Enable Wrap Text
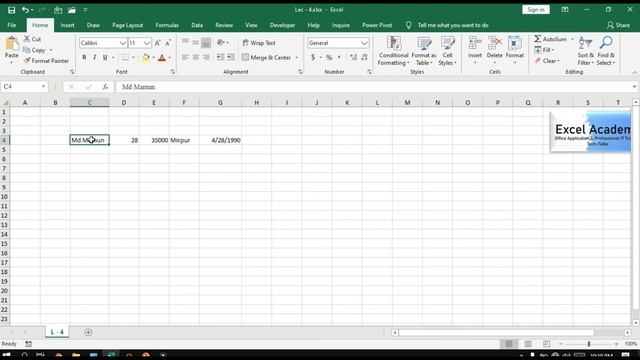The width and height of the screenshot is (640, 360). pos(259,43)
